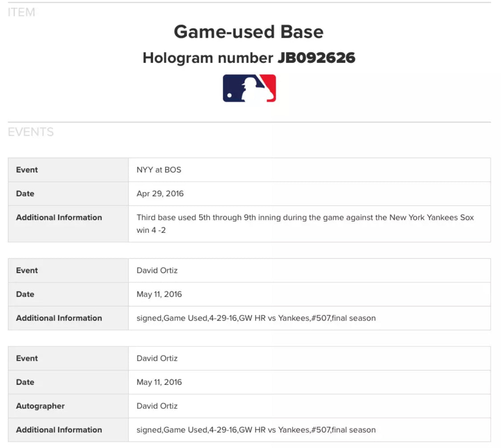Click the MLB batter silhouette logo

[249, 88]
